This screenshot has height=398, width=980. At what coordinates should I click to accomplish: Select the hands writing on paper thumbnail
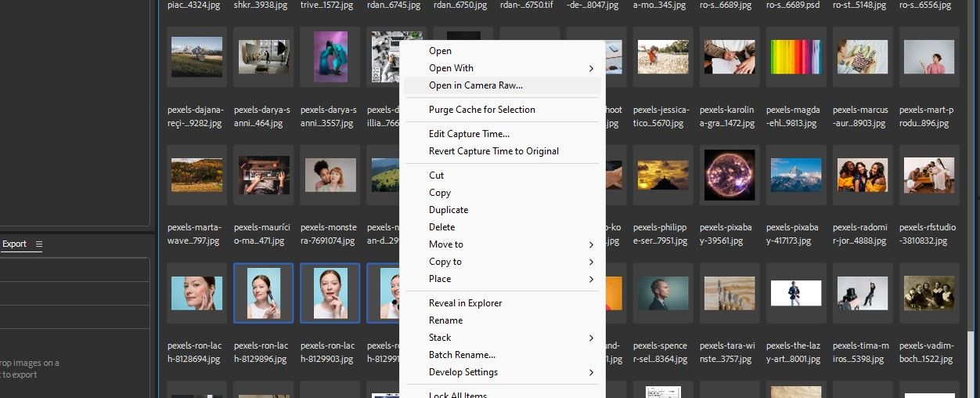tap(730, 57)
